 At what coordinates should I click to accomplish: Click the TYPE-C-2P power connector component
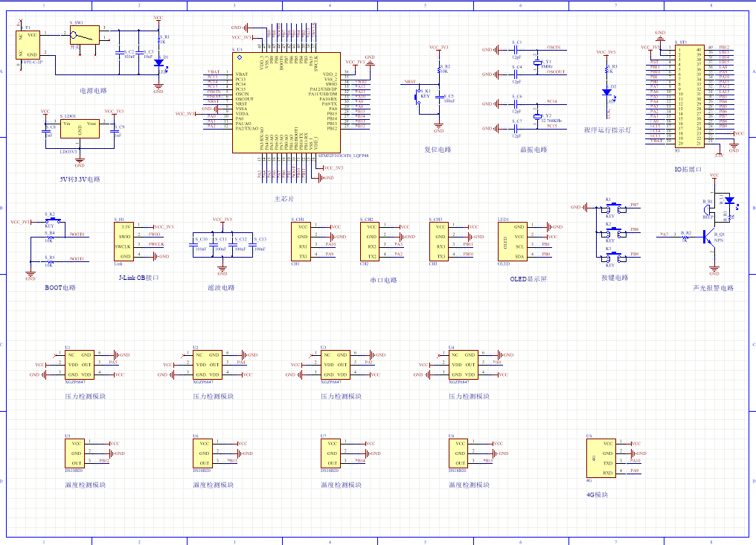point(28,45)
